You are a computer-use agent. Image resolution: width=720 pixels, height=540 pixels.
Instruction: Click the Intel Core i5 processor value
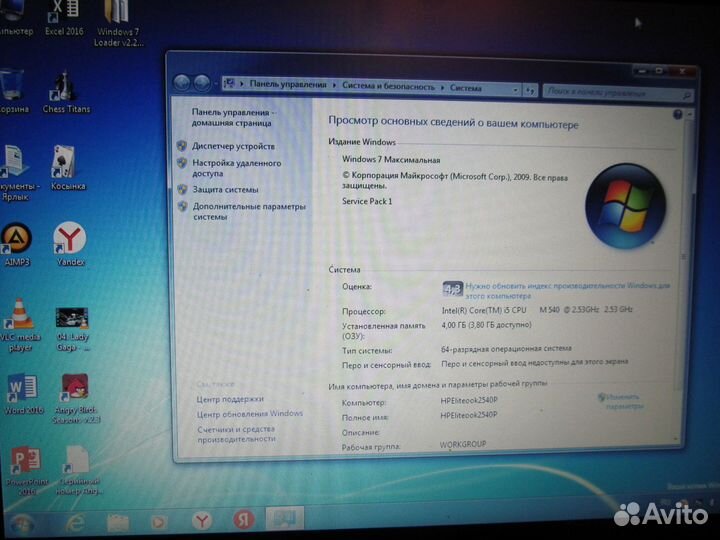click(x=537, y=310)
